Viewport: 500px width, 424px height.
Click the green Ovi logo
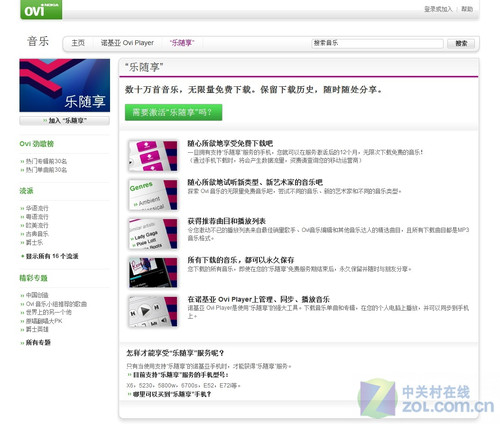41,9
